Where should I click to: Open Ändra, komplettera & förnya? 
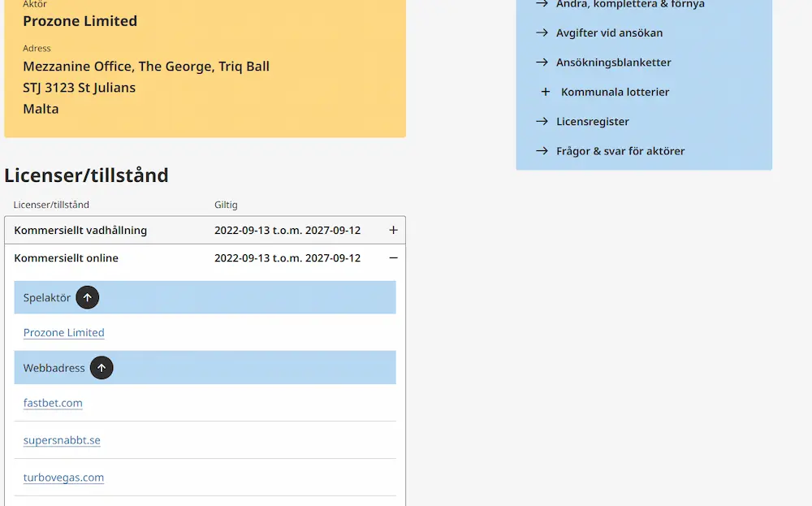(630, 4)
